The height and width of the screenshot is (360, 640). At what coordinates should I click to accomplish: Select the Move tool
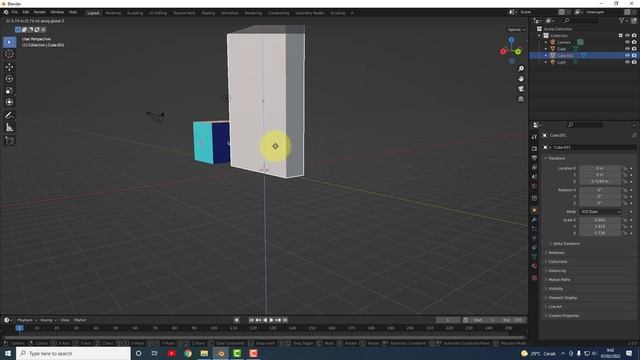(9, 67)
